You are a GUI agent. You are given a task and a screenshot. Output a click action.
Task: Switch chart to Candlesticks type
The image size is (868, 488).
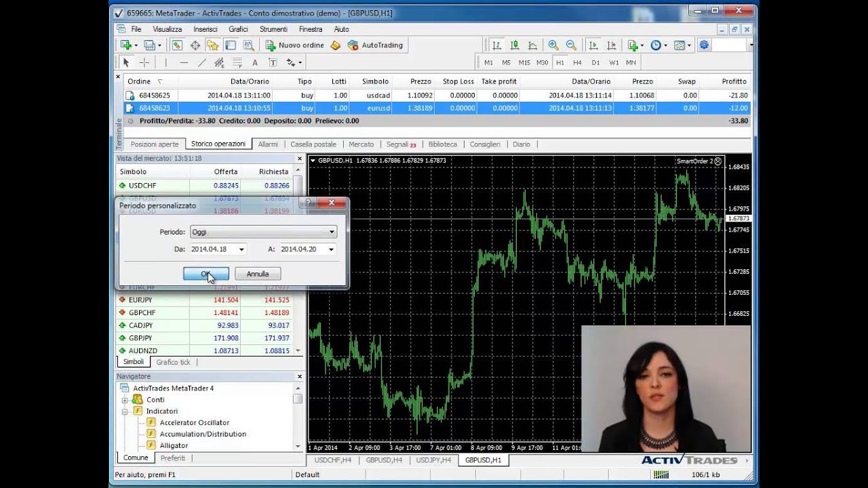tap(515, 45)
